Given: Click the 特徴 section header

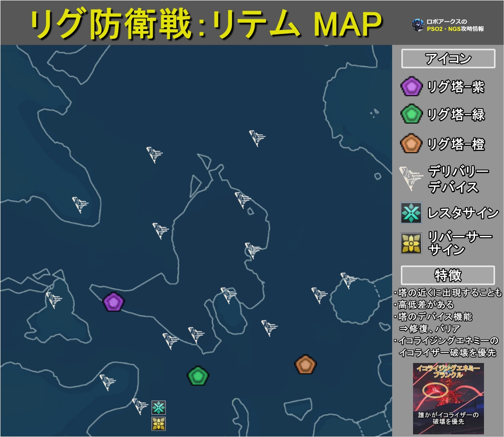Looking at the screenshot, I should click(x=448, y=275).
